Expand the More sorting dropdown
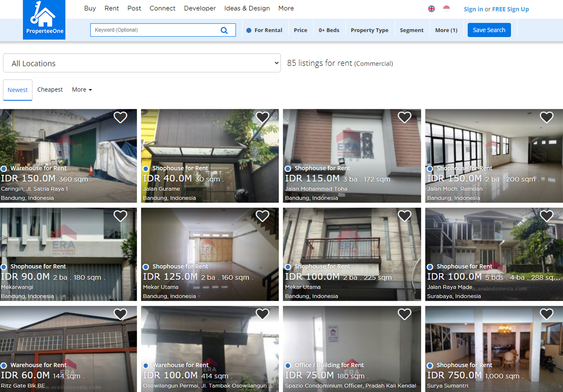Image resolution: width=563 pixels, height=392 pixels. pyautogui.click(x=82, y=89)
